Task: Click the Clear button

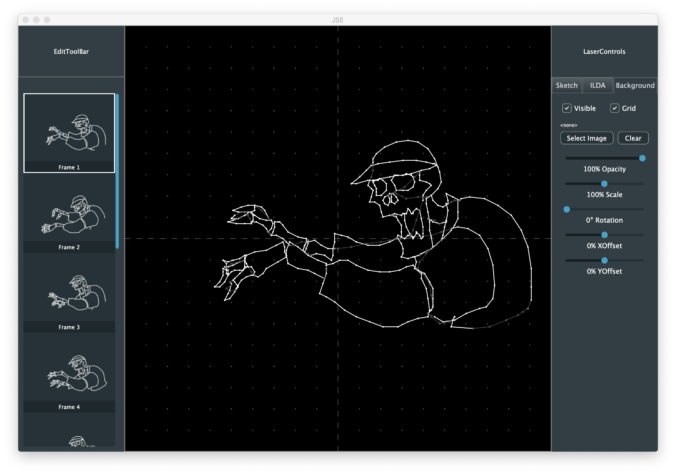Action: [633, 138]
